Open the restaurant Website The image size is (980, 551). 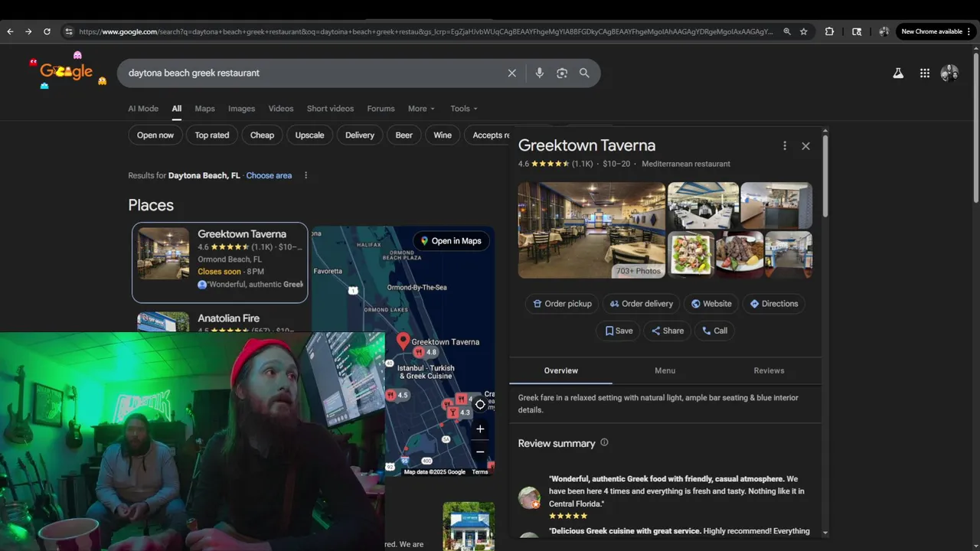[711, 304]
